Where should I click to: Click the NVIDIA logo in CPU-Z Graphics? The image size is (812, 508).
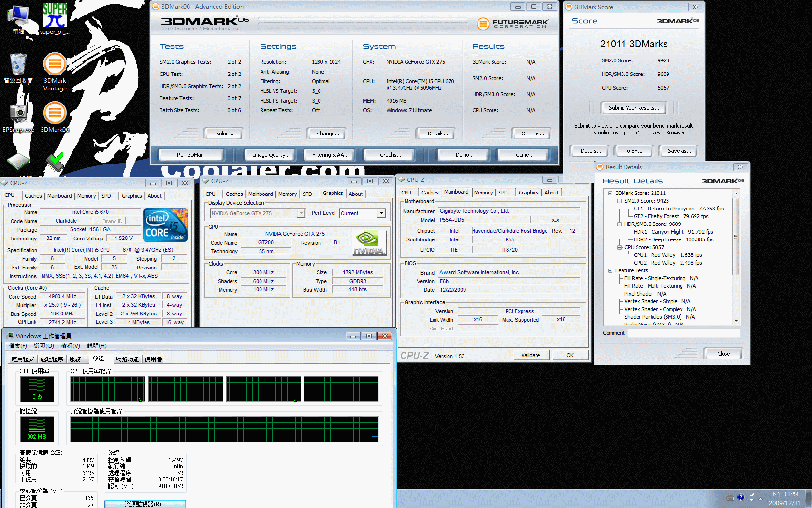(x=369, y=242)
